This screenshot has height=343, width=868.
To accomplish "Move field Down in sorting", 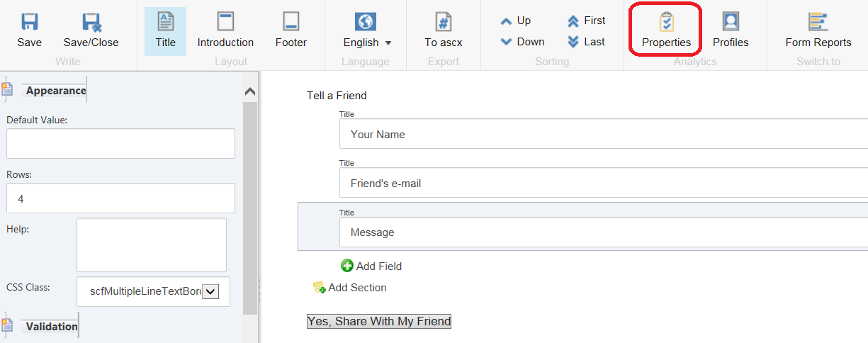I will tap(522, 42).
